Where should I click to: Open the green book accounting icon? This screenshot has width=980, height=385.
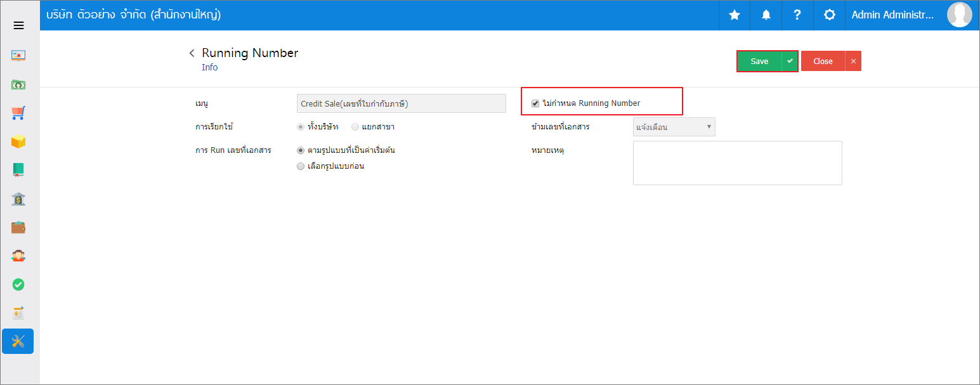18,169
